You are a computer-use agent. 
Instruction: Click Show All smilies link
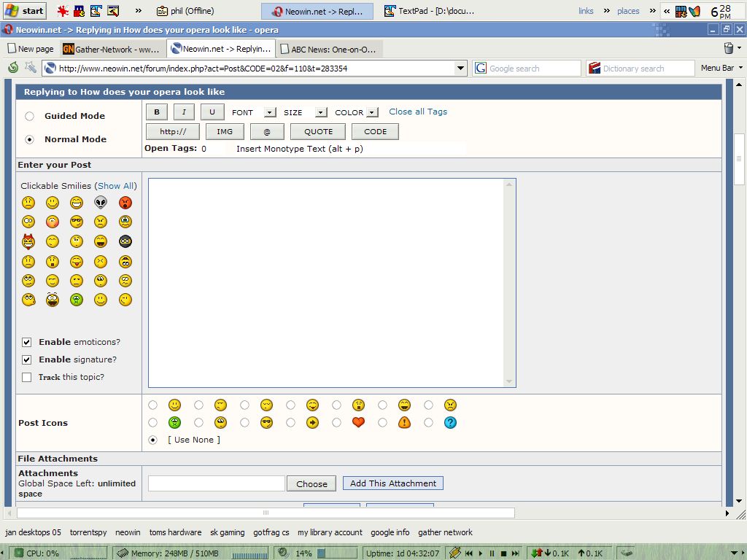[x=116, y=186]
